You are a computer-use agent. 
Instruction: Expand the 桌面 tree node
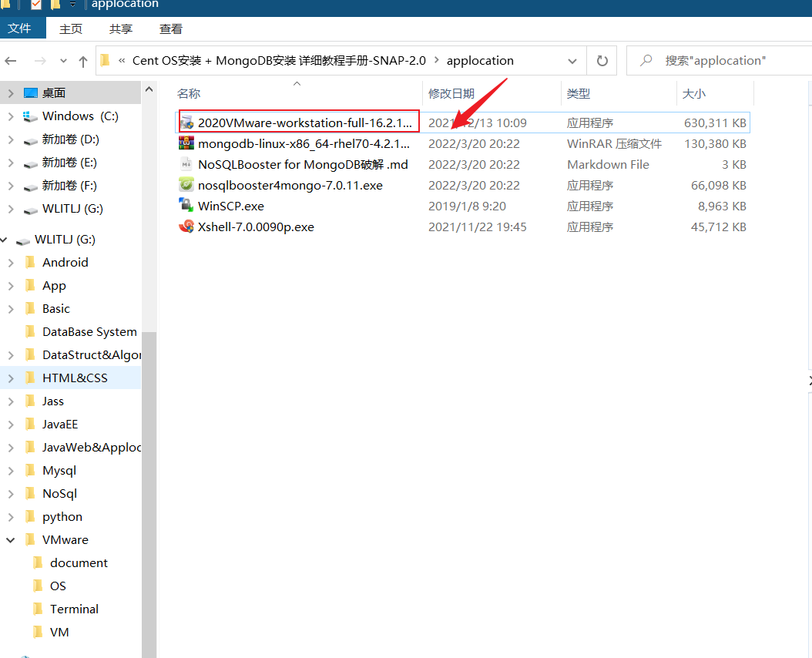pyautogui.click(x=11, y=93)
